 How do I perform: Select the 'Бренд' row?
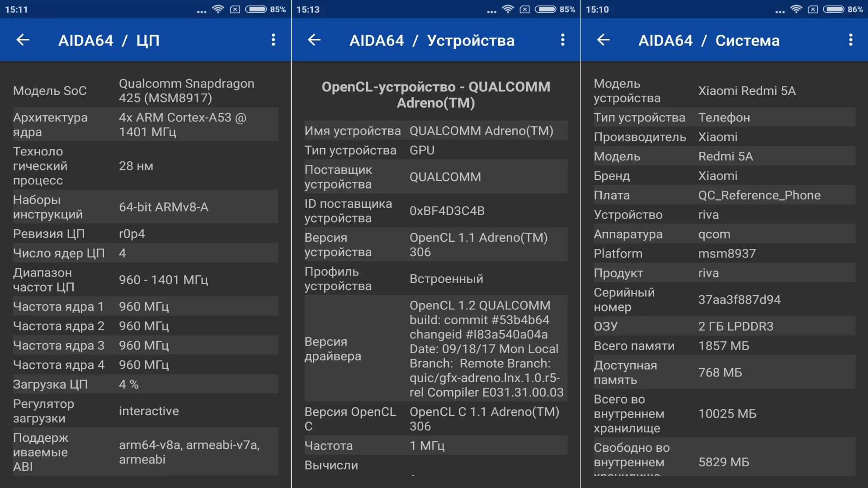724,176
